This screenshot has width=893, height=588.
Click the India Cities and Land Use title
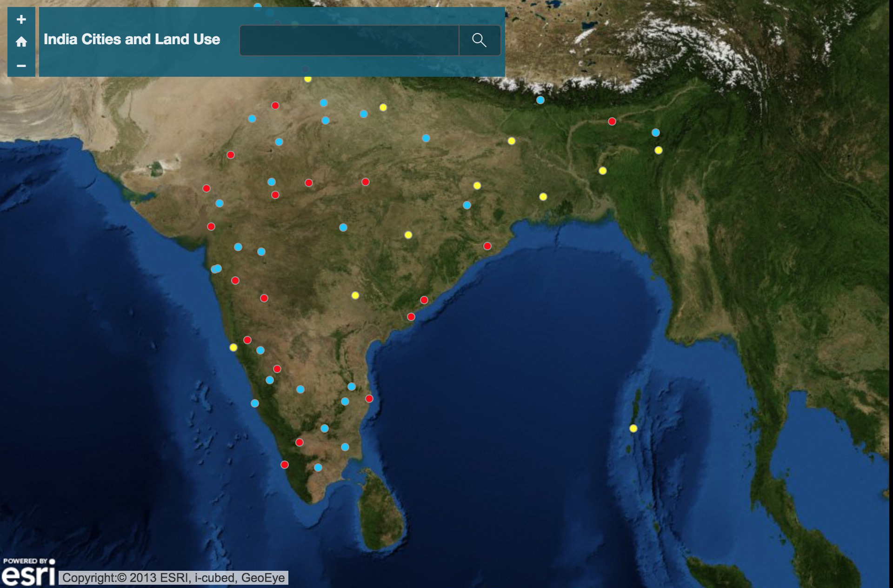[132, 40]
